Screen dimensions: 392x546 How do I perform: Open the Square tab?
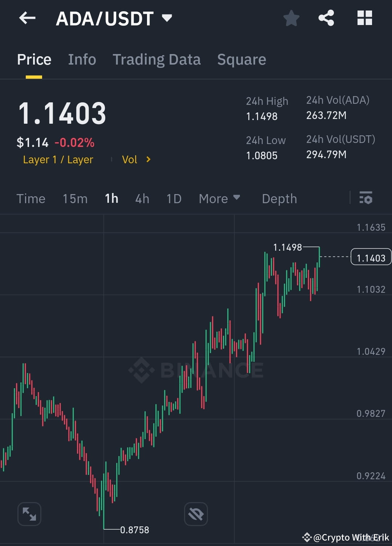pyautogui.click(x=241, y=59)
